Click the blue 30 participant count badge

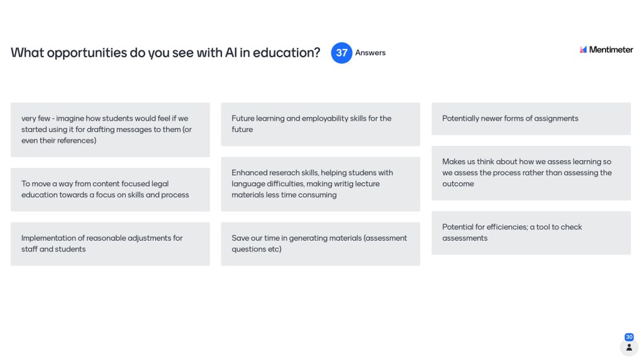(x=629, y=337)
